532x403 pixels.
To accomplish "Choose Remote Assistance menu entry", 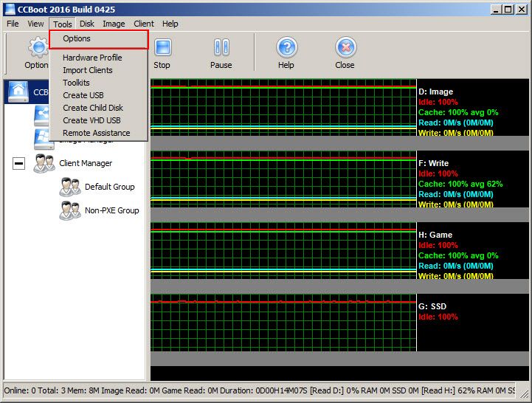I will (99, 133).
